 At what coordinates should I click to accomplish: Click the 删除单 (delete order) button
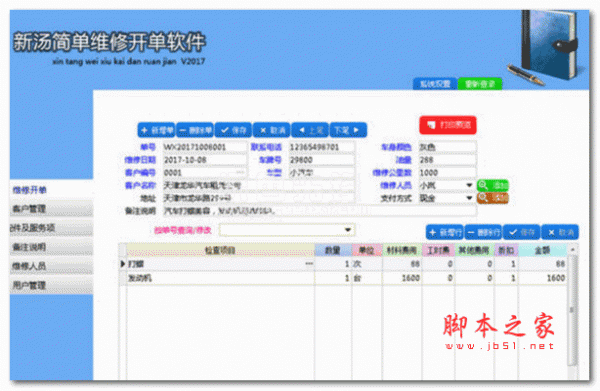[x=195, y=130]
